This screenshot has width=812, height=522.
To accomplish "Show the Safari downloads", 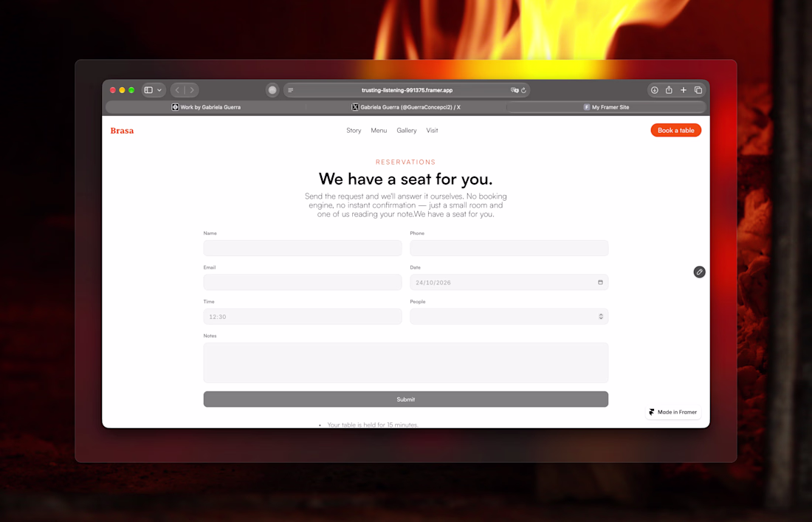I will pos(655,90).
